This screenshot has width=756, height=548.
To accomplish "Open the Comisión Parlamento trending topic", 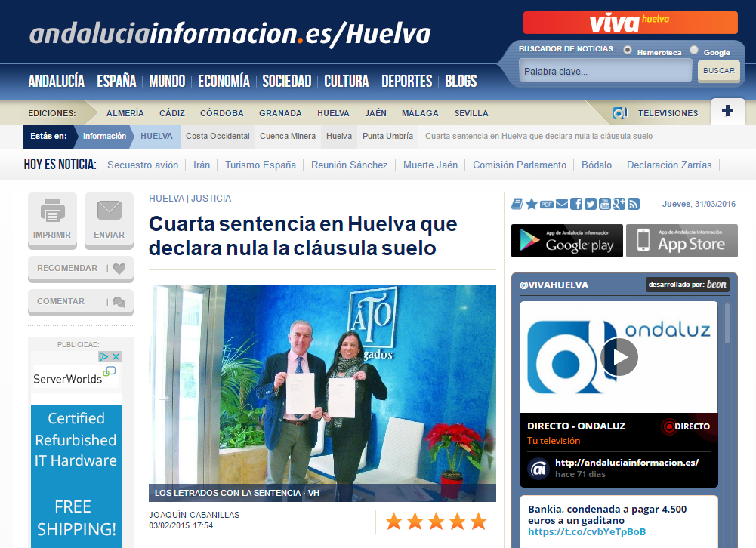I will tap(520, 165).
